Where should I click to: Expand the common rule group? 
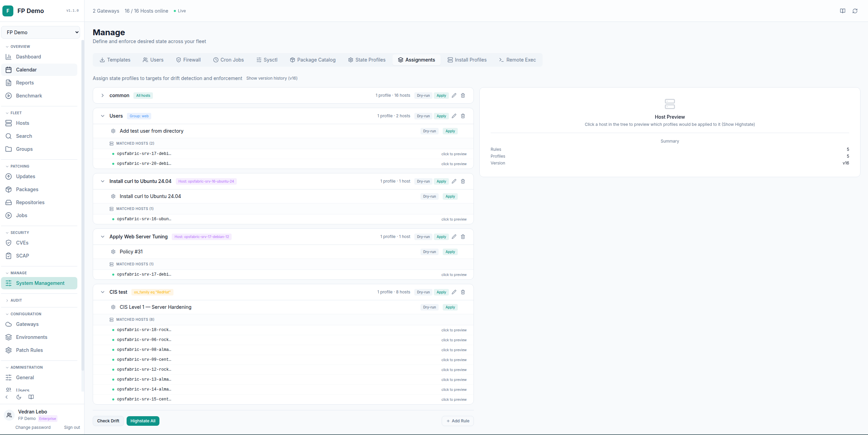click(102, 95)
